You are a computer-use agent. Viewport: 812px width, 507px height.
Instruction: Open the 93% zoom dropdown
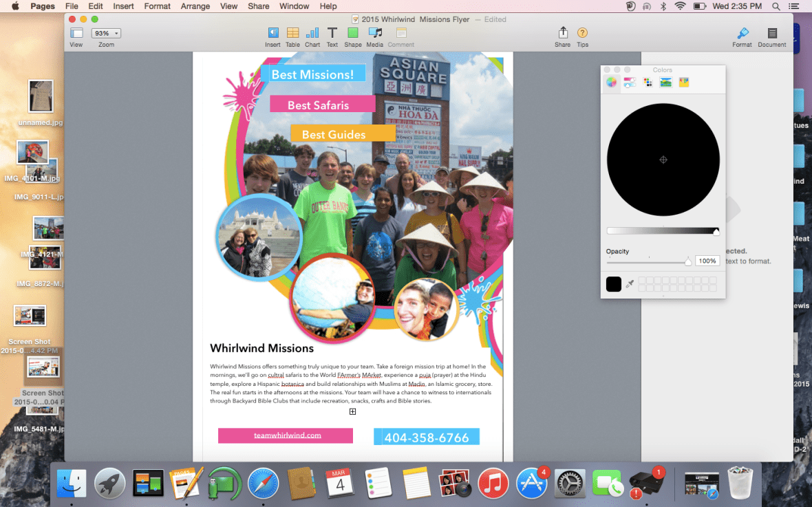click(x=106, y=32)
